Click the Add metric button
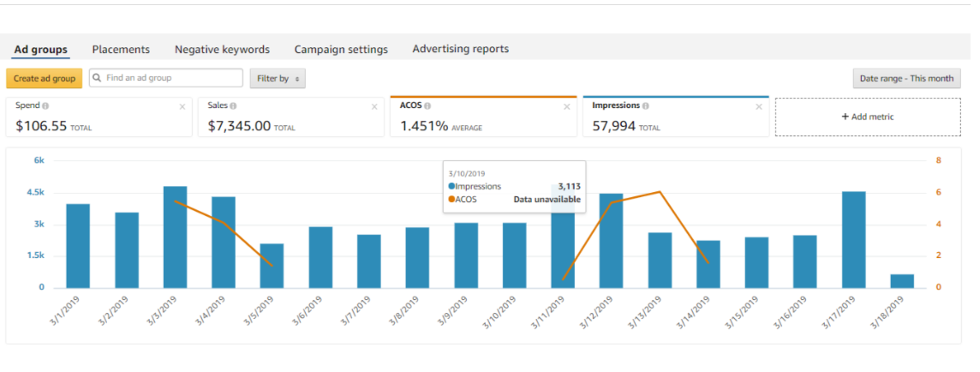This screenshot has width=980, height=372. click(x=868, y=117)
